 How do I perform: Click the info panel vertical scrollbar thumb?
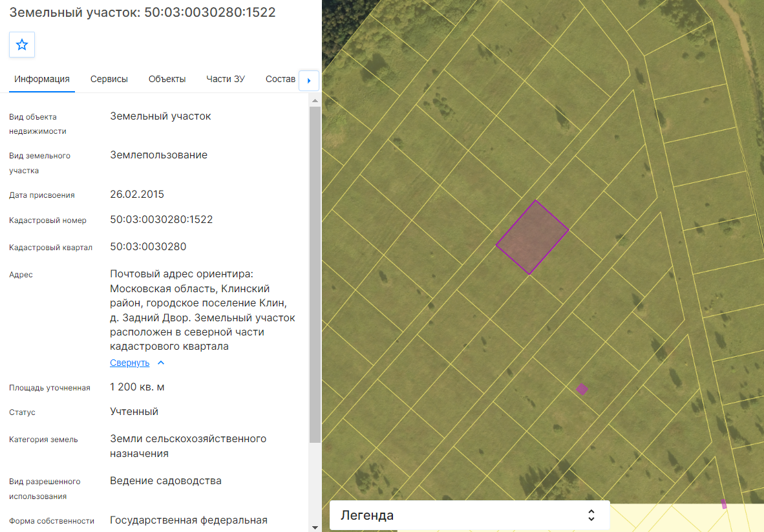click(315, 274)
